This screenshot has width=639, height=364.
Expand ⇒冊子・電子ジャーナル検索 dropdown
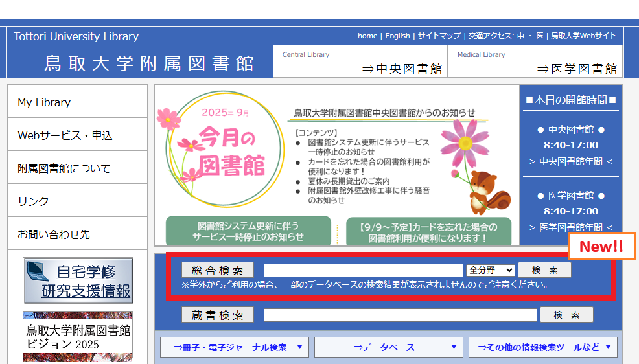click(x=235, y=347)
